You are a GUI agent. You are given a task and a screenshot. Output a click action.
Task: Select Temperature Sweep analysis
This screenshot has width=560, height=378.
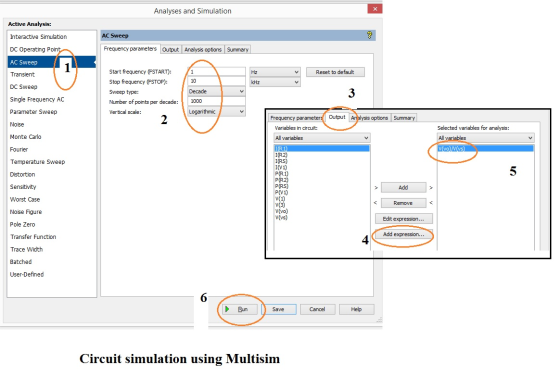click(38, 162)
